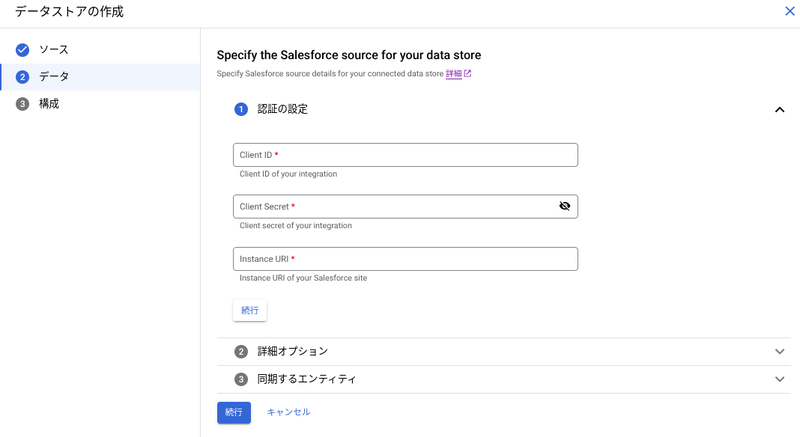Toggle Client Secret visibility eye icon

[x=564, y=206]
